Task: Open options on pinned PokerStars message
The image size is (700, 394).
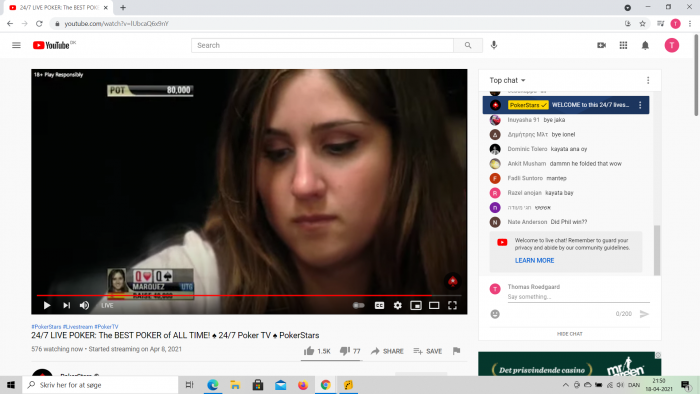Action: [640, 105]
